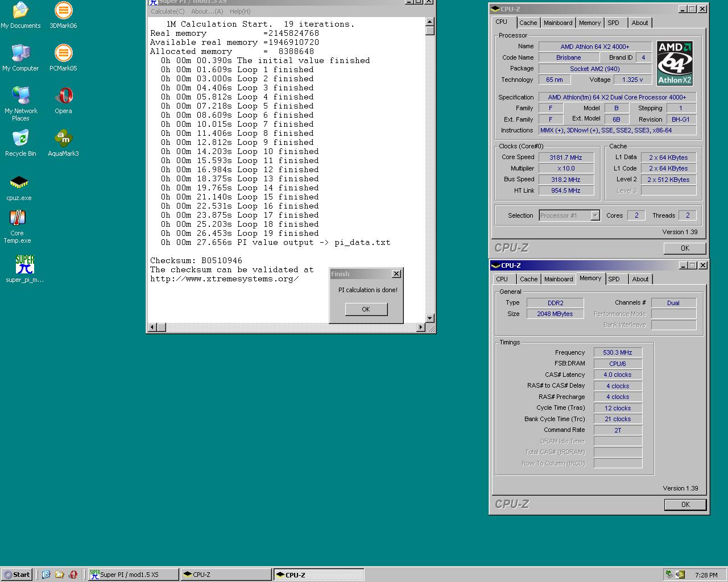Viewport: 728px width, 582px height.
Task: Click the first system tray icon
Action: 669,575
